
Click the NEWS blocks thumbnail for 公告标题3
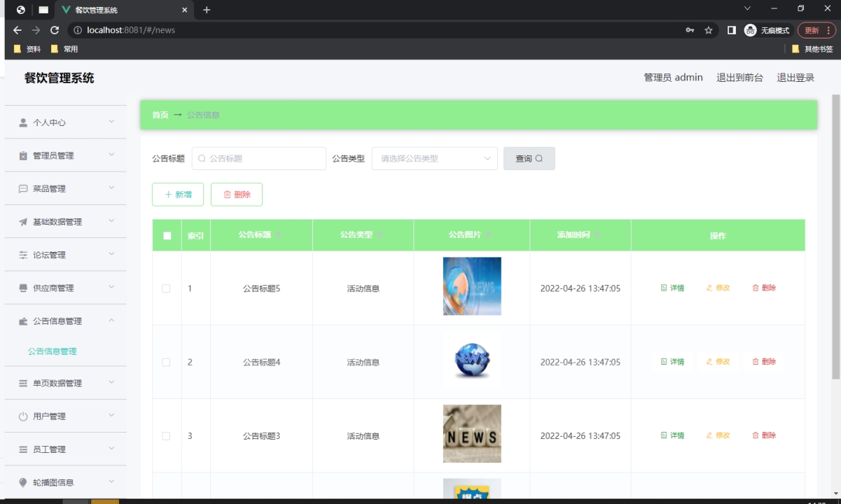pyautogui.click(x=472, y=433)
